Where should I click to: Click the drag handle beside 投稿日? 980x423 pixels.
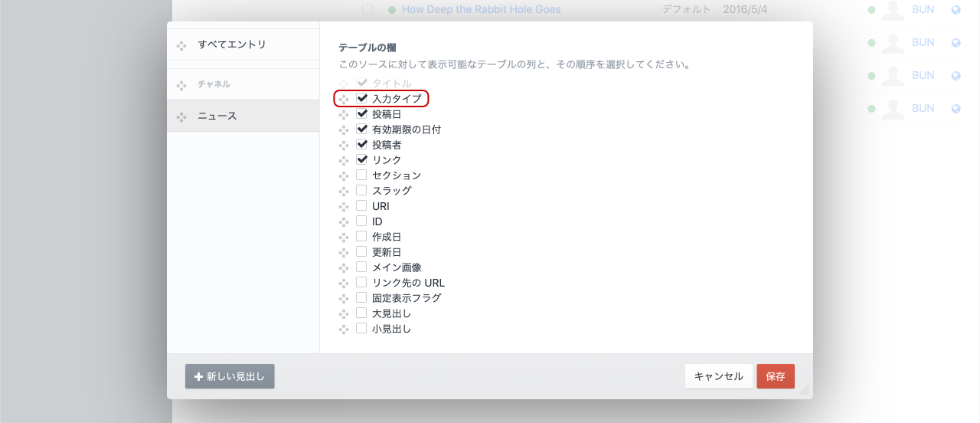(344, 115)
